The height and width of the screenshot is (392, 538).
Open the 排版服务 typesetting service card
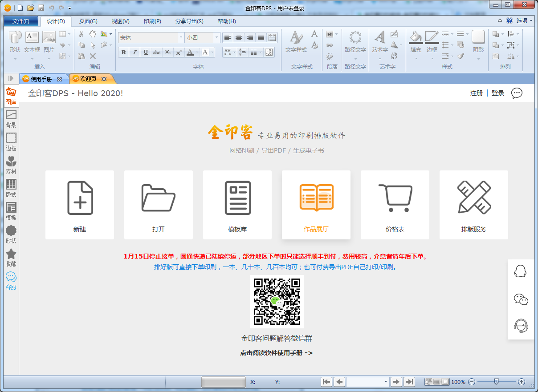(x=474, y=205)
